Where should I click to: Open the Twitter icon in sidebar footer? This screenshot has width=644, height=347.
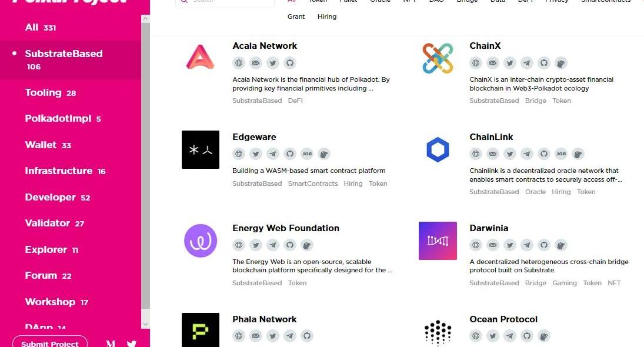point(132,344)
